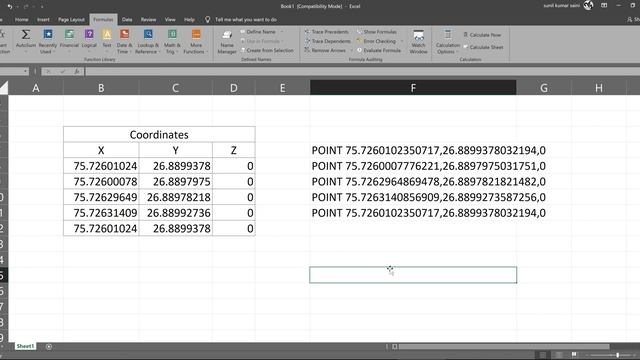Open the AutoSum function
640x360 pixels.
[x=26, y=41]
